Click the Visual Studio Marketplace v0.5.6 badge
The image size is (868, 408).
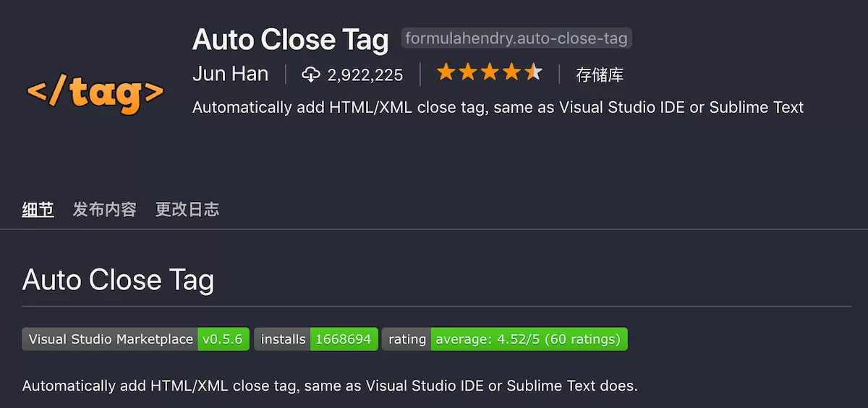136,339
